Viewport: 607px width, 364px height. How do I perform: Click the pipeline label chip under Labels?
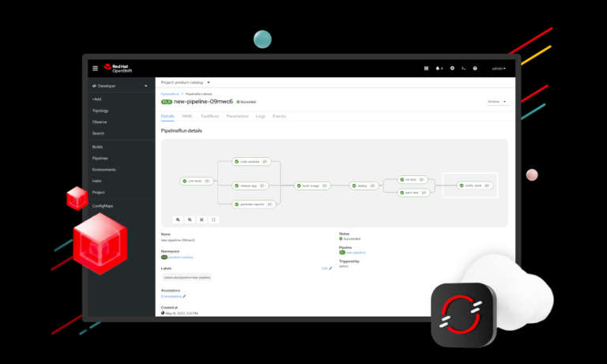coord(187,277)
